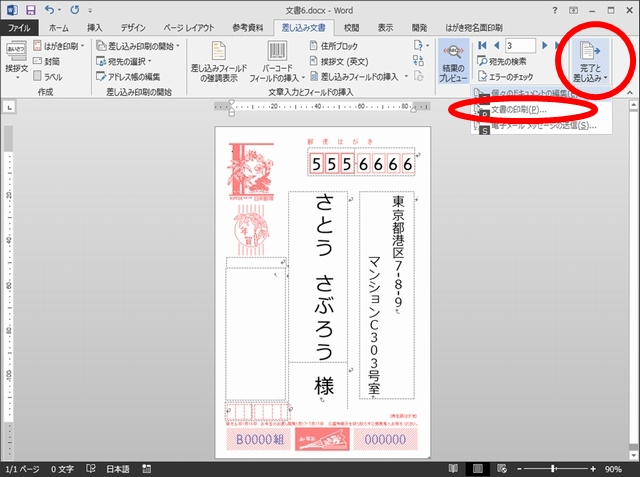640x477 pixels.
Task: Open アドレス帳の編集
Action: point(128,76)
